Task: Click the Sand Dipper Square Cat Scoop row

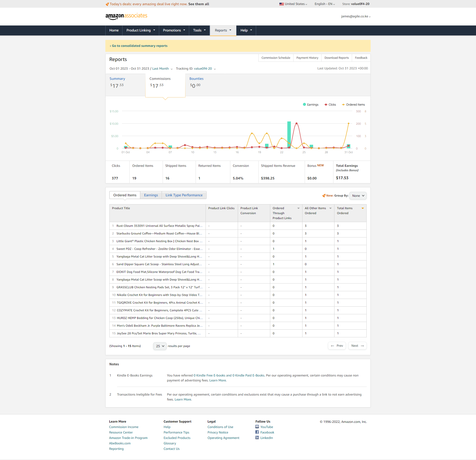Action: [x=238, y=264]
